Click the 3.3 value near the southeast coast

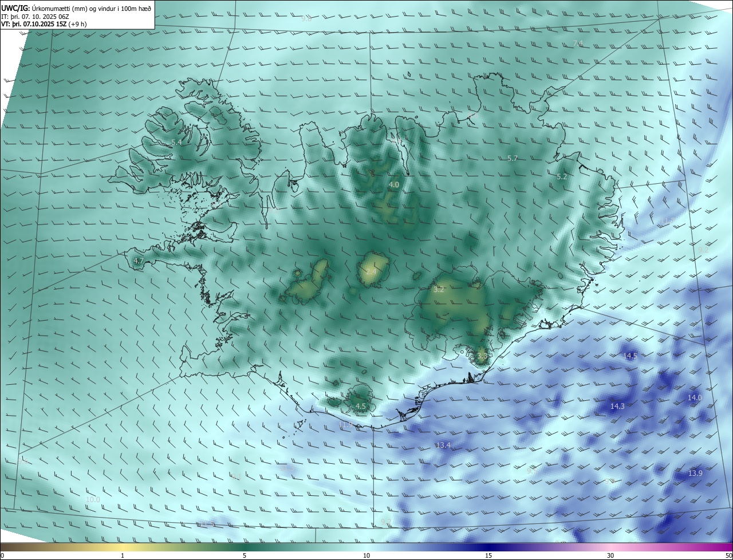[x=482, y=356]
